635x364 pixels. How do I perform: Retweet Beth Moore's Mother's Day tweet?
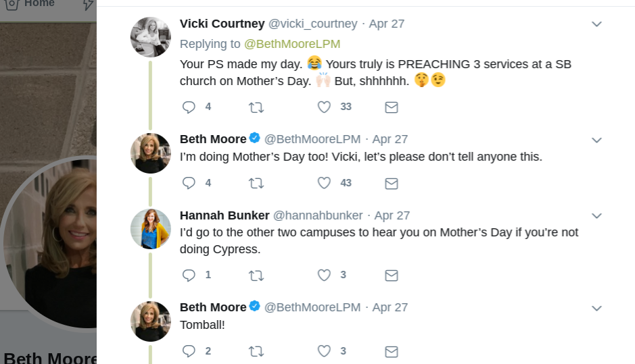(x=256, y=183)
